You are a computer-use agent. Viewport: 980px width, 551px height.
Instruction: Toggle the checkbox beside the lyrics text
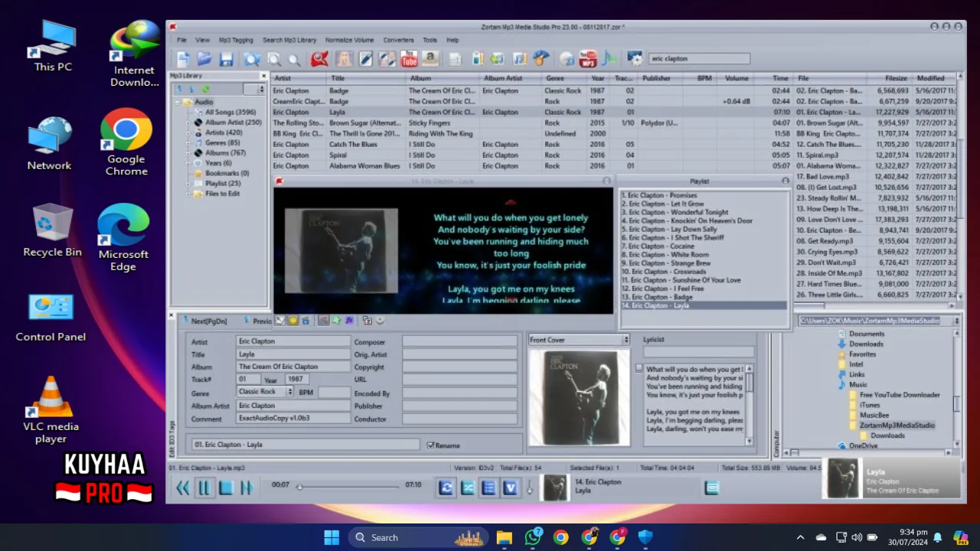click(x=639, y=368)
